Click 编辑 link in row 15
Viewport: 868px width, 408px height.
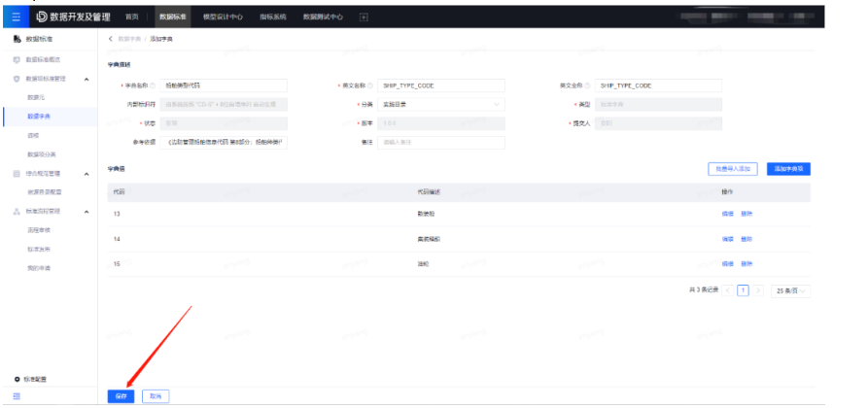(x=727, y=264)
